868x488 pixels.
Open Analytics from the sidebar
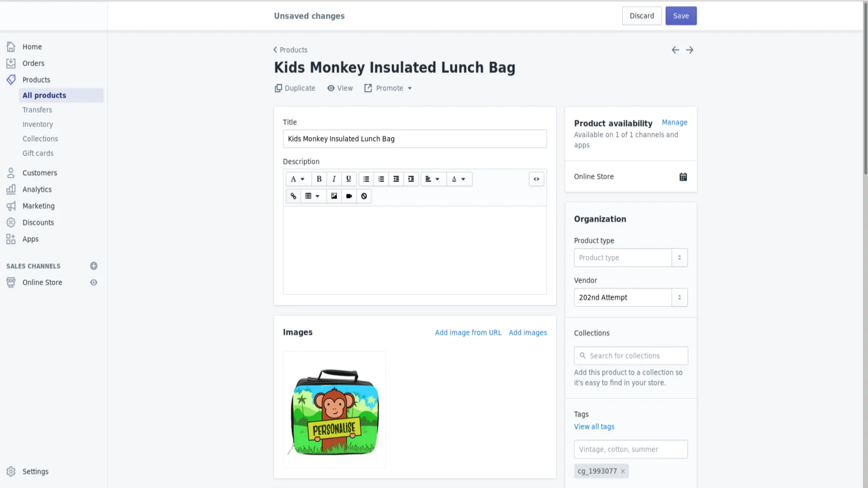[37, 189]
